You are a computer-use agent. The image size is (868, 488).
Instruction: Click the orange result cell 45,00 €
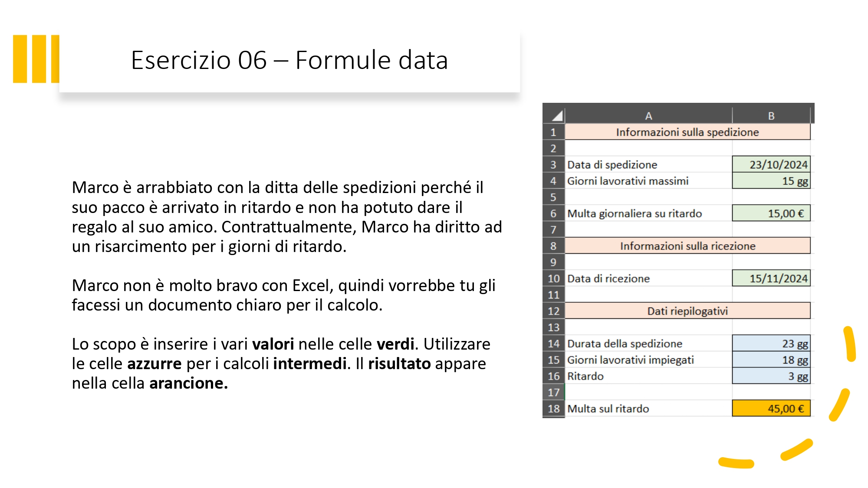[x=771, y=409]
